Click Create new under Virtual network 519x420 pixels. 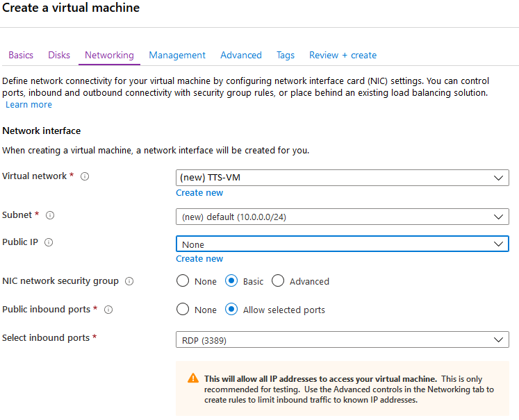pyautogui.click(x=199, y=192)
